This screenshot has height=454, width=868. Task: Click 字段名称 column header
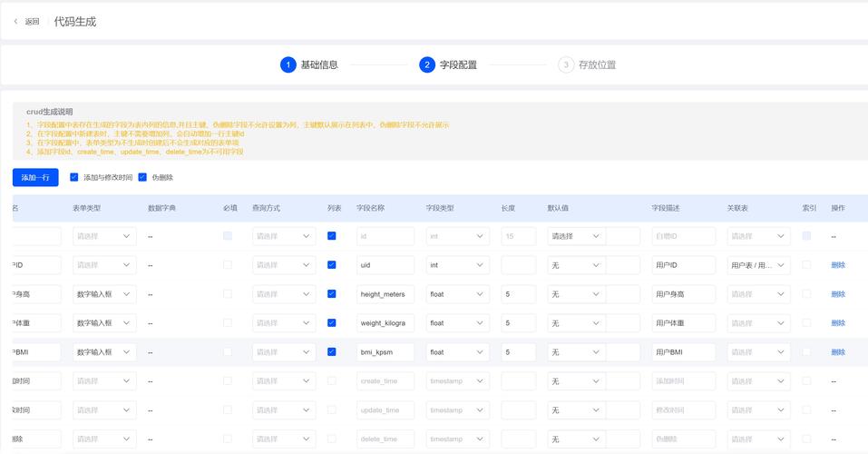click(x=370, y=208)
